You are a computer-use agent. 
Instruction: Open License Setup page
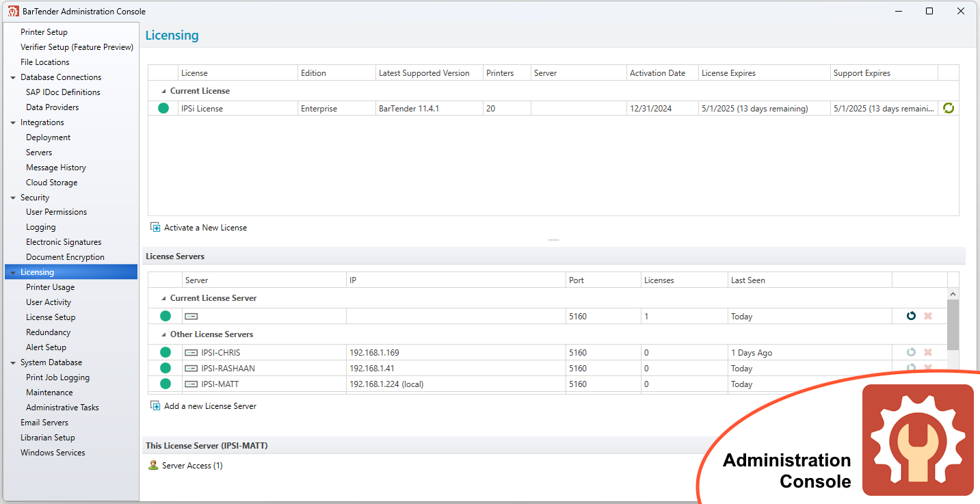coord(51,317)
